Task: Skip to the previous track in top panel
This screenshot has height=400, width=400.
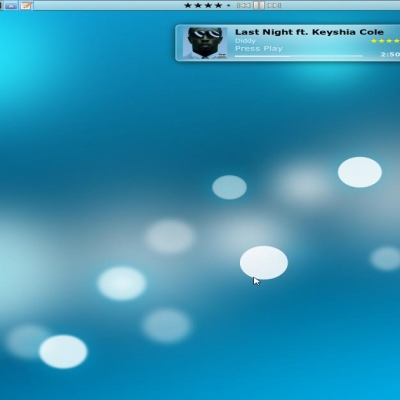Action: click(x=244, y=5)
